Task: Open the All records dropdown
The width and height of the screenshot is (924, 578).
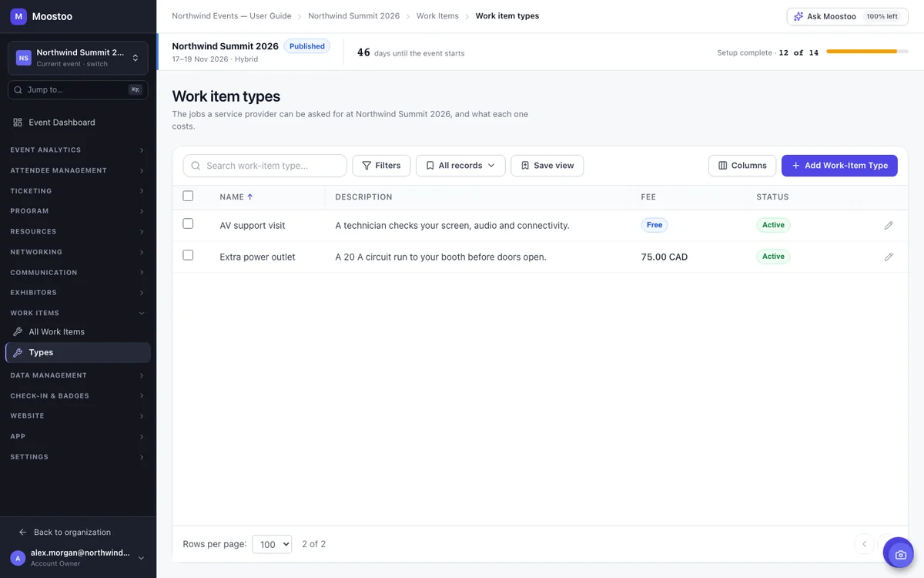Action: click(x=460, y=166)
